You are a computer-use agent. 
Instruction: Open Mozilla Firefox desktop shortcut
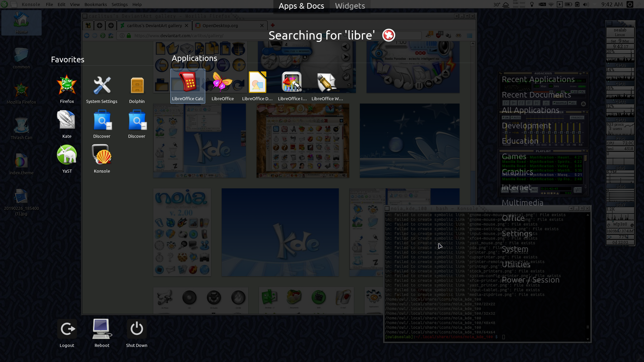coord(21,93)
